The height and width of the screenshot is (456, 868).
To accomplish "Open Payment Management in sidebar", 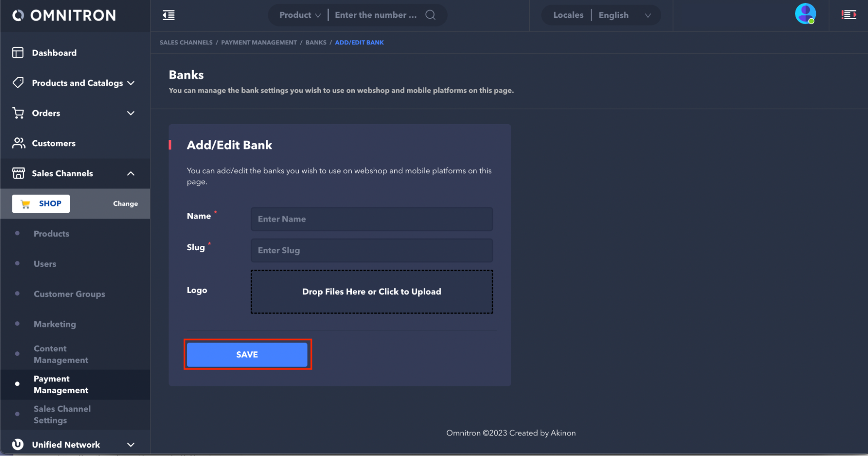I will (x=61, y=384).
